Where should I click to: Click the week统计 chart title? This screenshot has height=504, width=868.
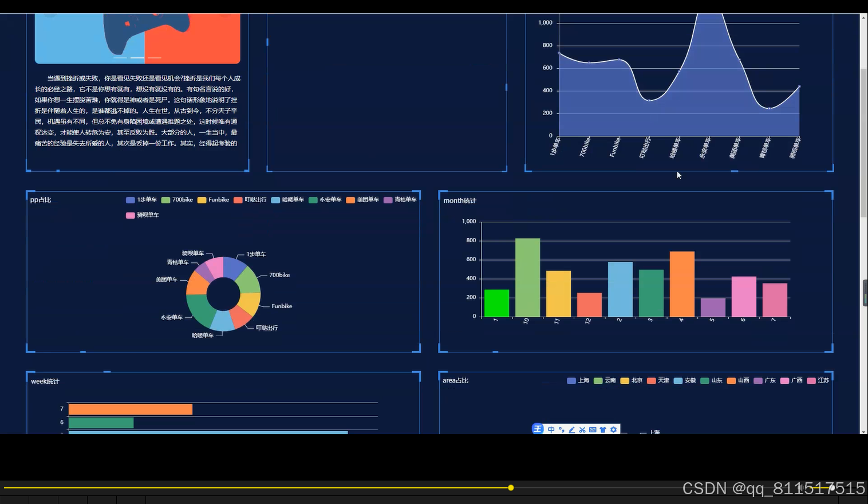coord(45,381)
